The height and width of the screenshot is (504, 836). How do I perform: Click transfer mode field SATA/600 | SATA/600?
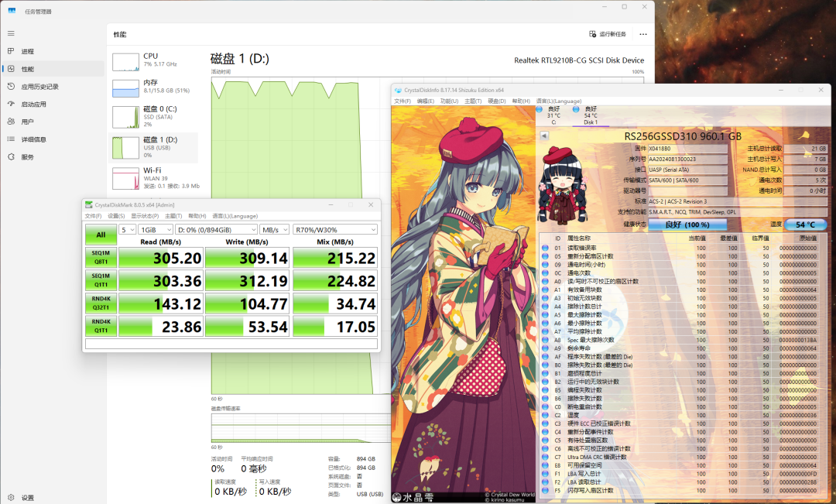(x=687, y=180)
